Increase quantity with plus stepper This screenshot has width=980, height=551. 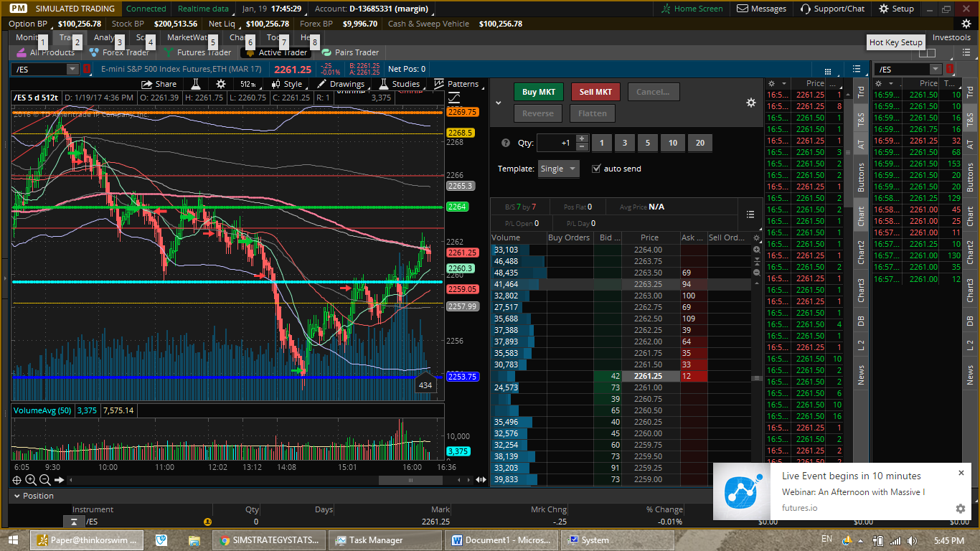click(x=582, y=138)
